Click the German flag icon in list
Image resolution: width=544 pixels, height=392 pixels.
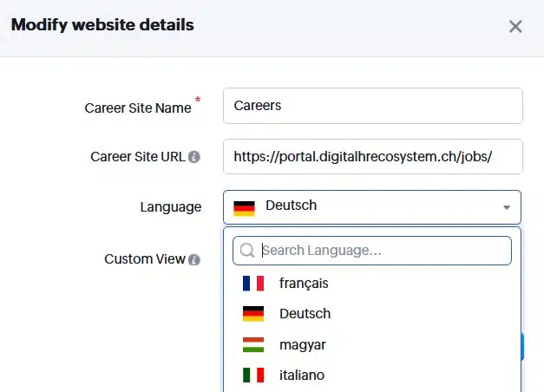253,314
